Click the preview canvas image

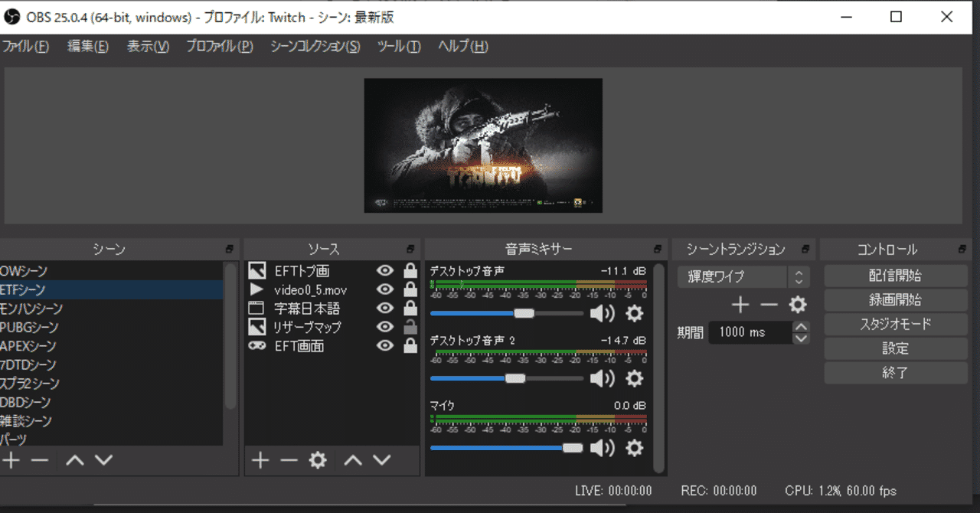point(483,145)
